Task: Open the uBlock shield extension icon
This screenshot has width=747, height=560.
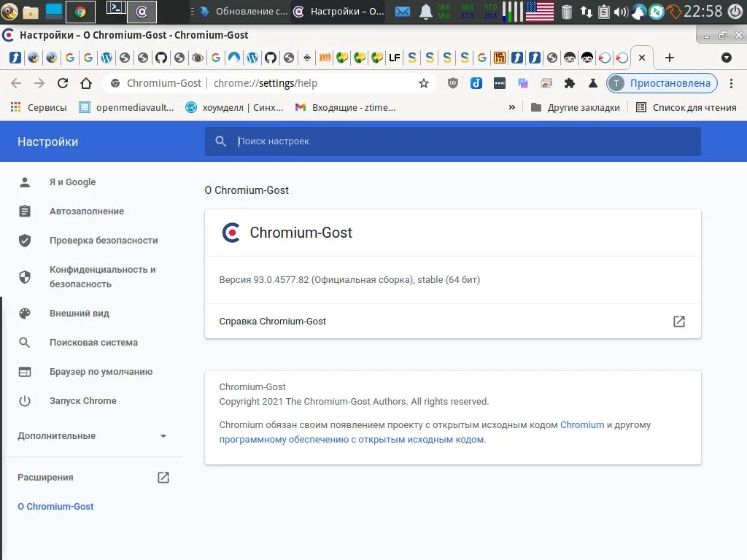Action: click(452, 83)
